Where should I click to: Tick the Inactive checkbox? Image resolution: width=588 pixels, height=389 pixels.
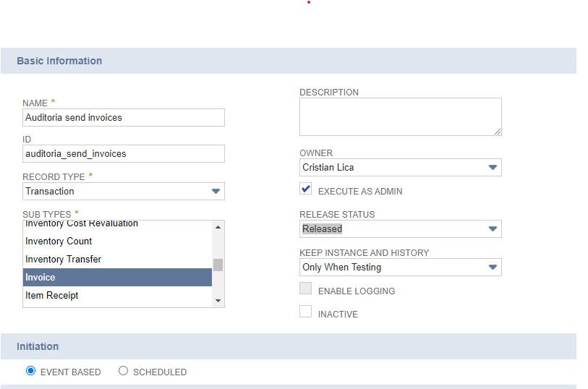(x=306, y=312)
